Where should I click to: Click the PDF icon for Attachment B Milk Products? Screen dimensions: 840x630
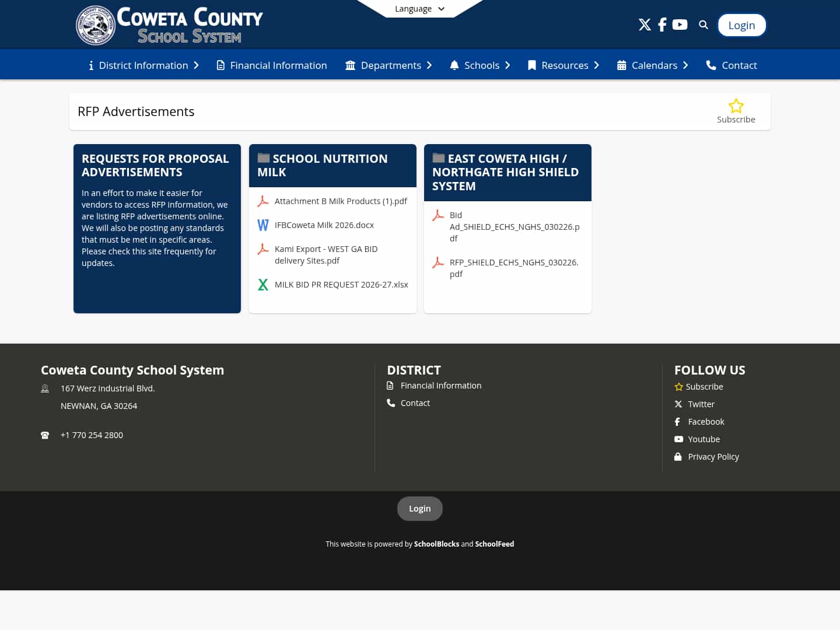(263, 201)
